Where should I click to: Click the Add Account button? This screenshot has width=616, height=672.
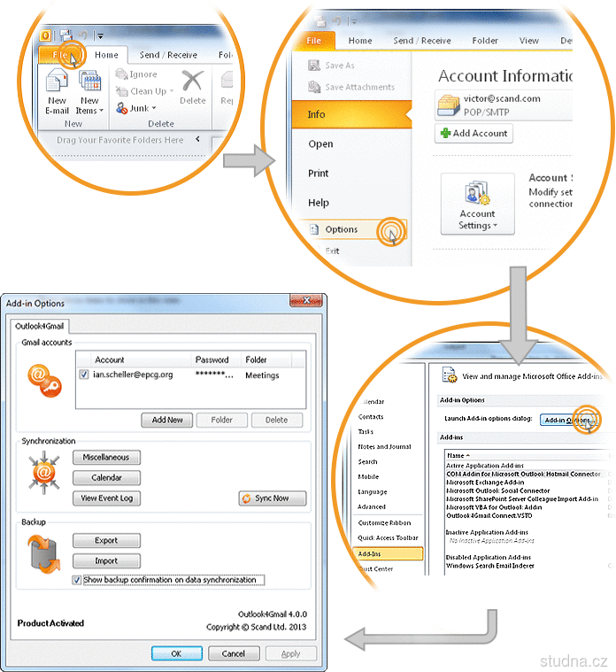point(474,134)
